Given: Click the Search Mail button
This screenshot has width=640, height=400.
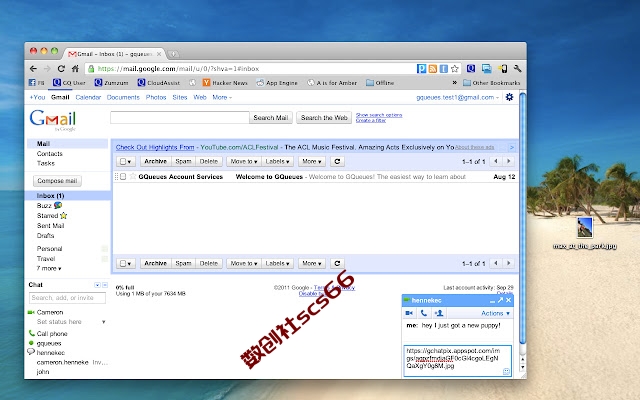Looking at the screenshot, I should click(271, 118).
